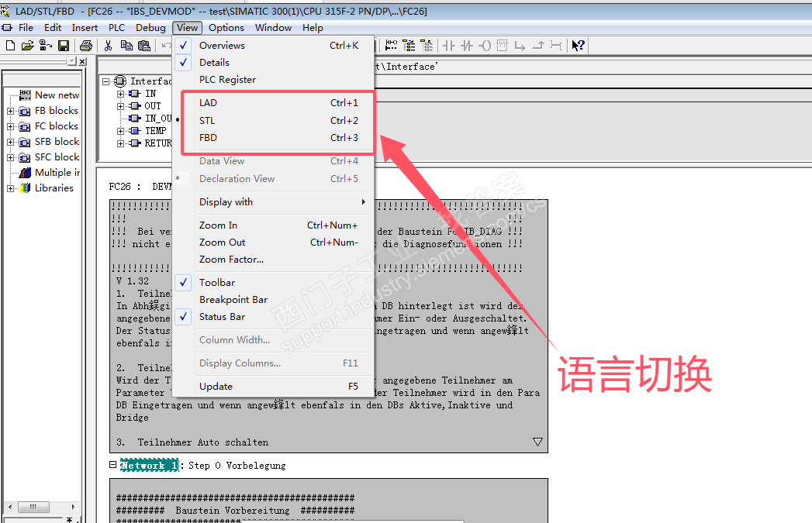Click the Print toolbar icon
Image resolution: width=812 pixels, height=523 pixels.
click(86, 46)
